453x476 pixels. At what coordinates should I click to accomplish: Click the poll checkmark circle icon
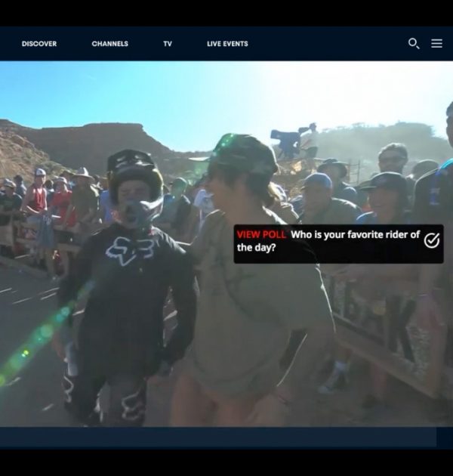click(432, 241)
